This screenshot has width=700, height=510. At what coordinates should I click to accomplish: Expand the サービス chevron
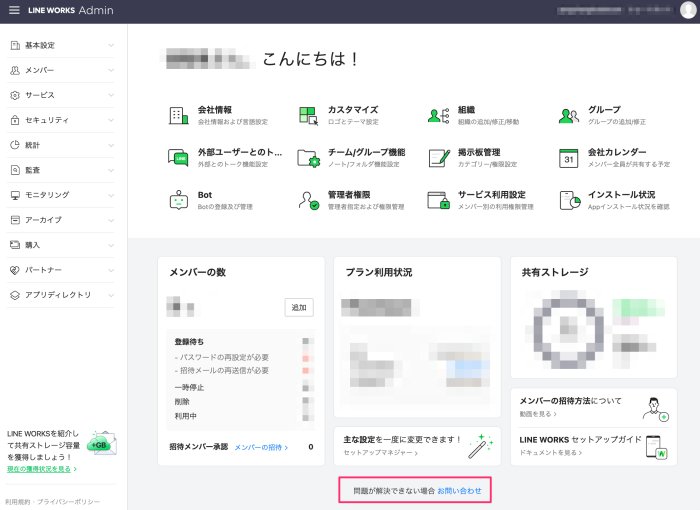(111, 95)
